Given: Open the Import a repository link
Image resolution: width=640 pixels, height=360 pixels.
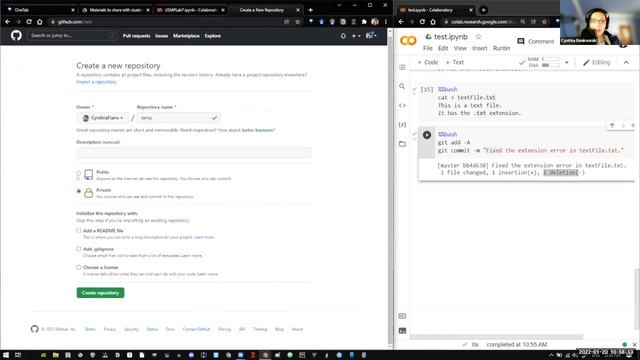Looking at the screenshot, I should pos(96,82).
